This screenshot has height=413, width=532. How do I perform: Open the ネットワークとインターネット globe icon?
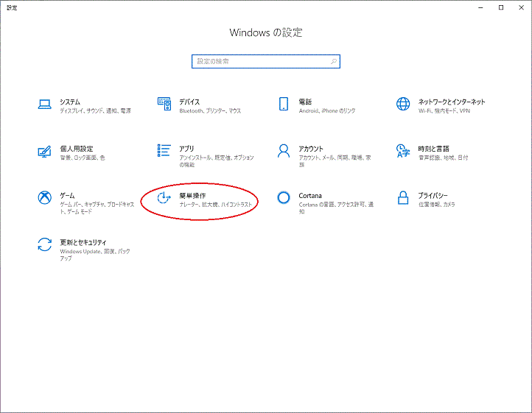(403, 104)
